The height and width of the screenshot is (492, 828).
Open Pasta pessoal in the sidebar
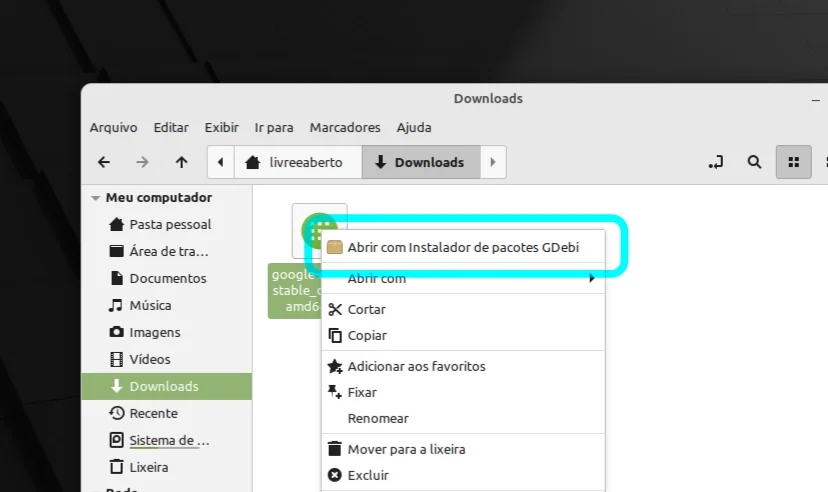166,224
